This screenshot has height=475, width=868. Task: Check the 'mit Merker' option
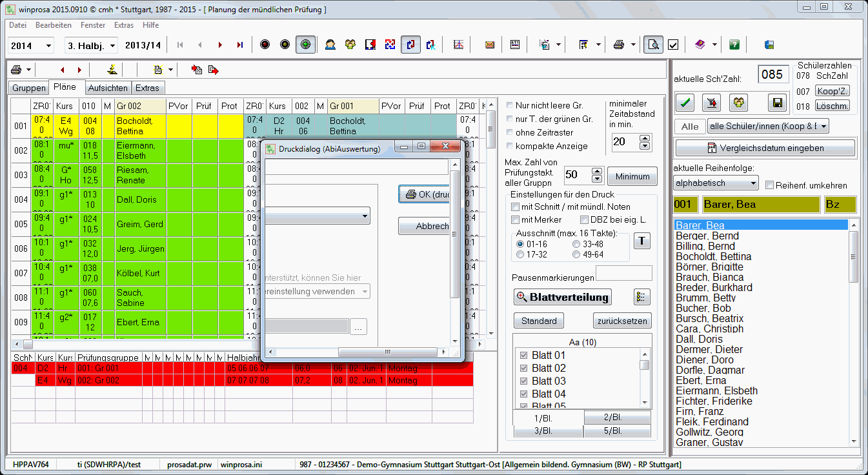[x=516, y=219]
